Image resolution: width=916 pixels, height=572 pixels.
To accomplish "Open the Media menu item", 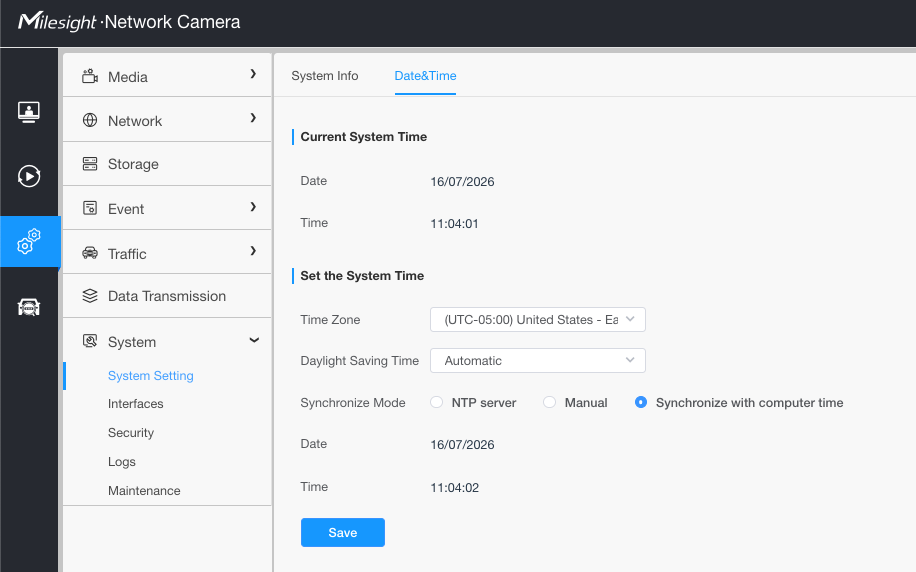I will coord(167,76).
